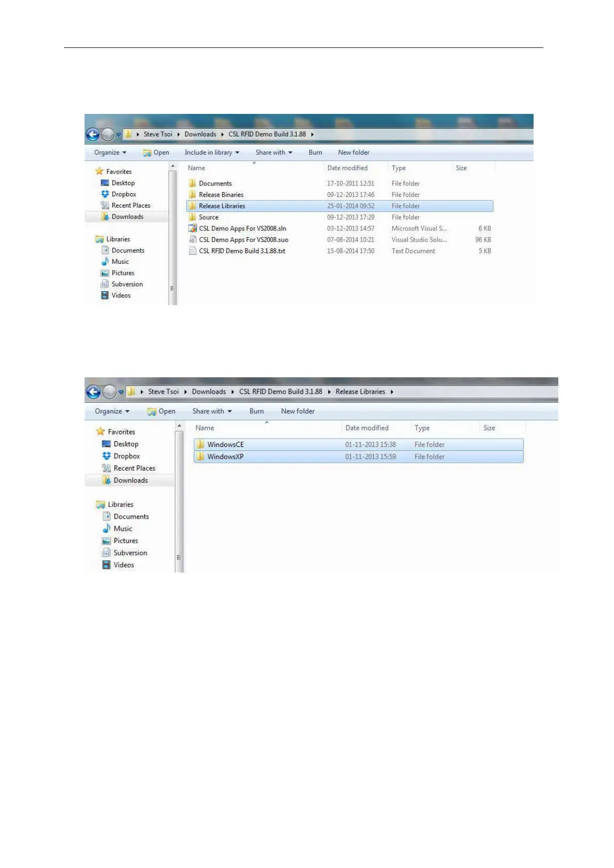Open 'Include in library' dropdown
This screenshot has width=614, height=868.
click(x=212, y=153)
